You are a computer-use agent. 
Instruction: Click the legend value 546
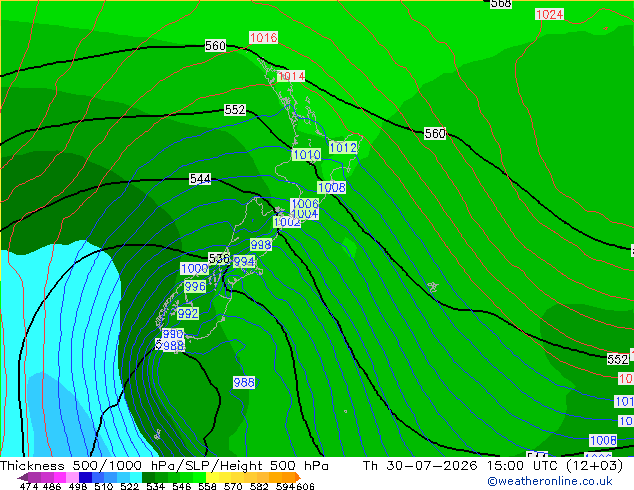pos(182,486)
